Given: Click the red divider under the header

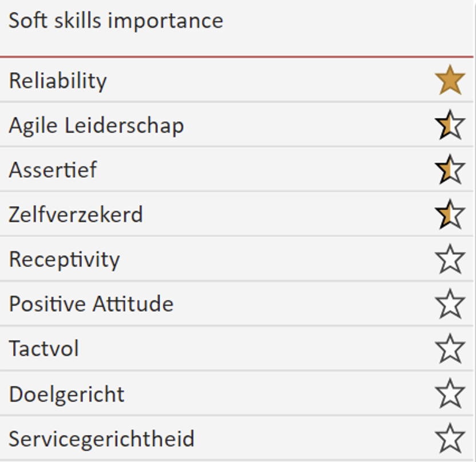Looking at the screenshot, I should [x=237, y=57].
